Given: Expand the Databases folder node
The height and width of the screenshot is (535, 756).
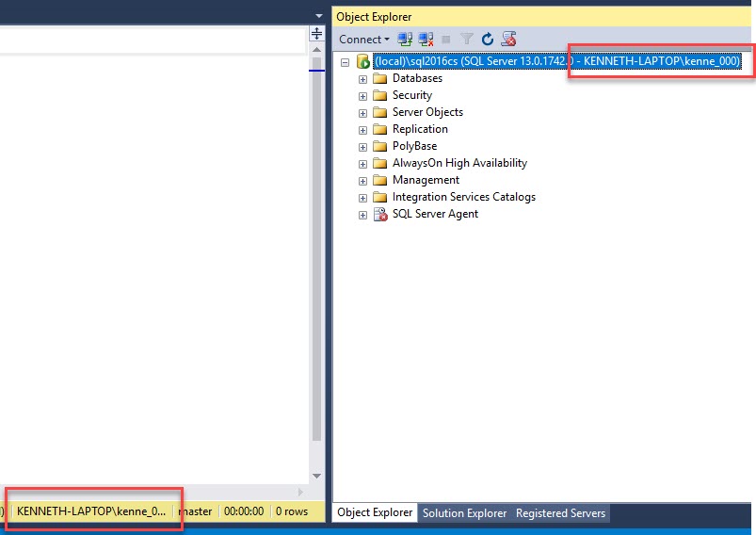Looking at the screenshot, I should point(363,79).
